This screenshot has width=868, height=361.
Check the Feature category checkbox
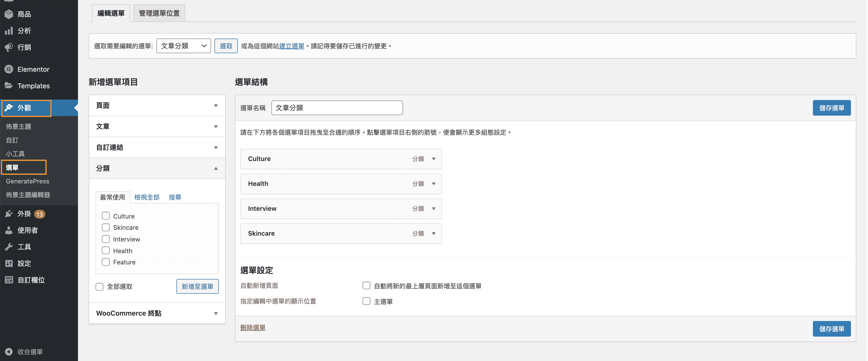106,262
